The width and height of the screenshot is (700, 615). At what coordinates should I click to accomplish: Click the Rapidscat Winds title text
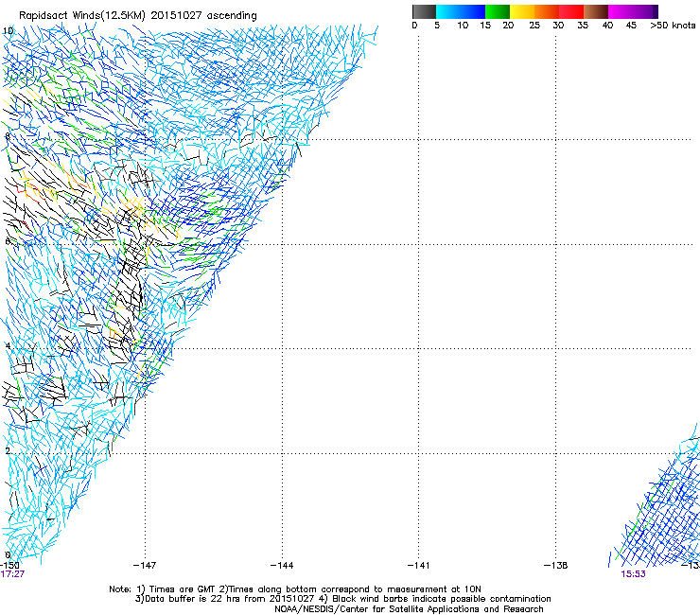(x=138, y=16)
